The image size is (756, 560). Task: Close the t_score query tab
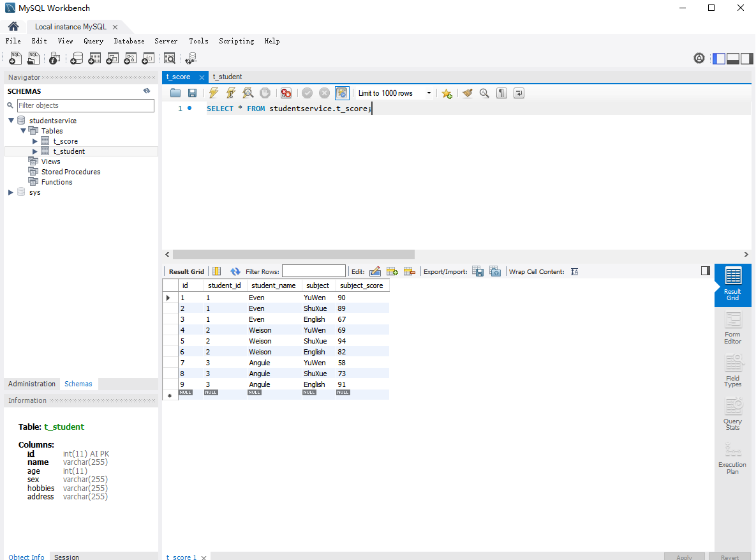pos(202,77)
